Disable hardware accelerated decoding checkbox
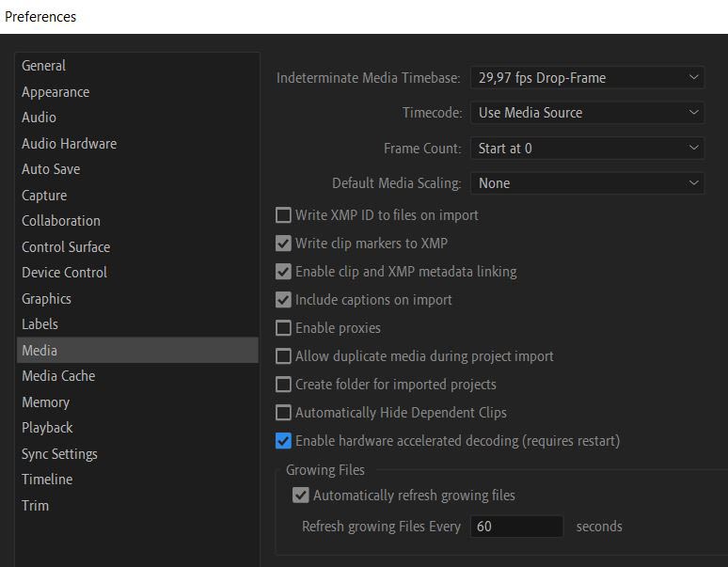 click(283, 441)
